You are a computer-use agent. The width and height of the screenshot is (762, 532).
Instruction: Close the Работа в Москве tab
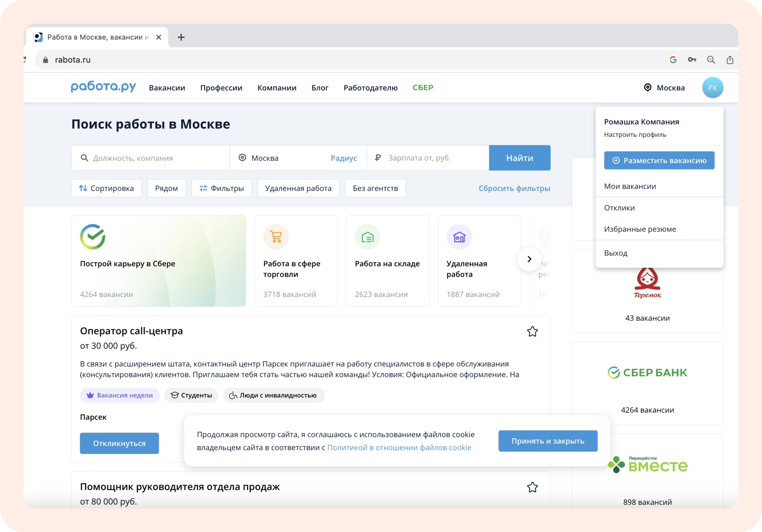159,37
